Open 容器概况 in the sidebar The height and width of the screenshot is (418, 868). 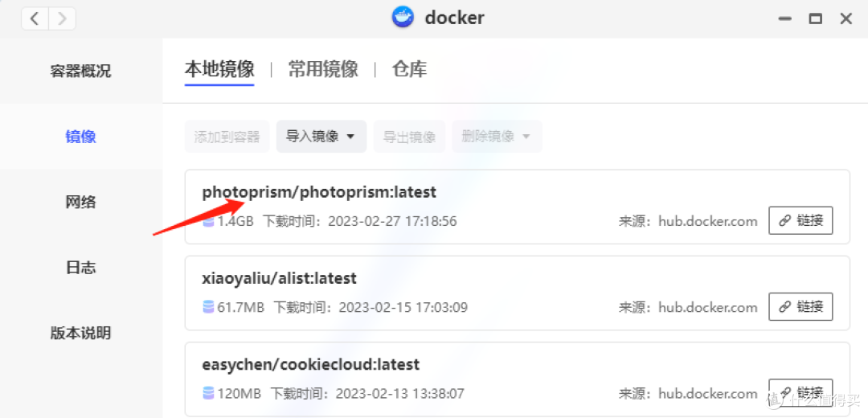click(x=81, y=71)
